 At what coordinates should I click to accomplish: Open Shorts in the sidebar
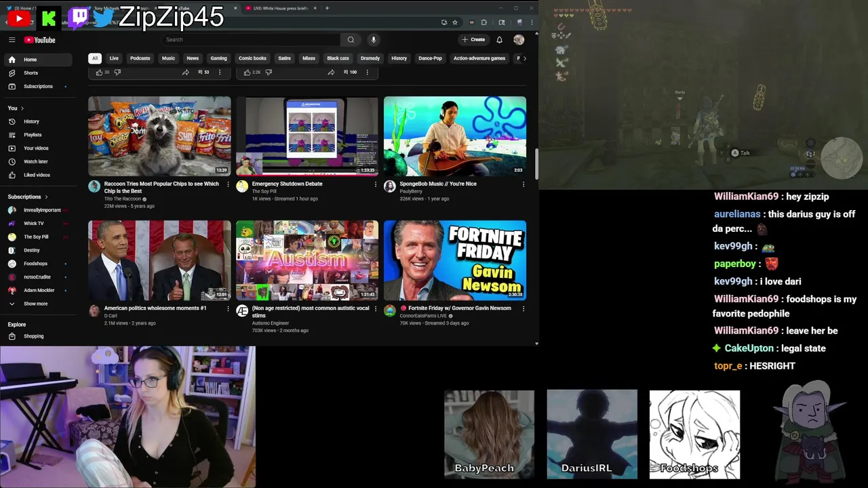click(x=39, y=73)
